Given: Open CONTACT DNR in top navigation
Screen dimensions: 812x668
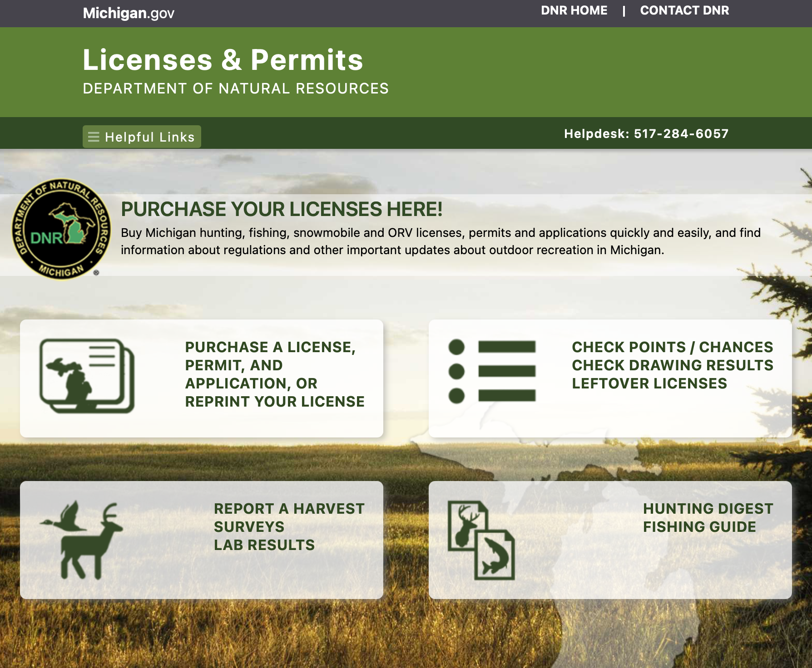Looking at the screenshot, I should coord(684,10).
